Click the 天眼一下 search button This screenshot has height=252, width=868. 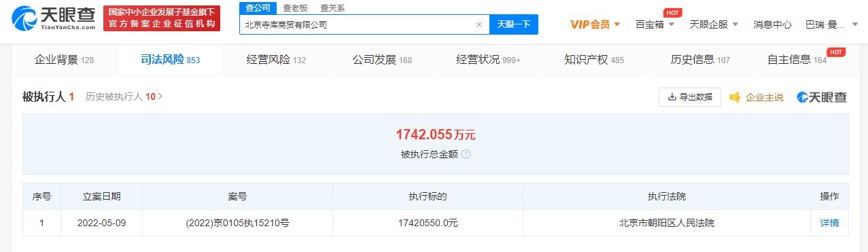click(x=513, y=24)
